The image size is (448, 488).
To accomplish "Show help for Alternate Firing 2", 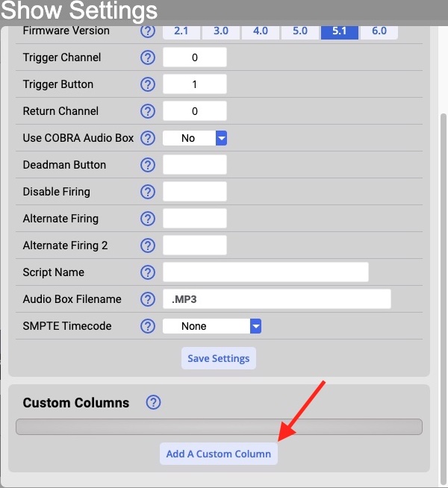I will click(x=148, y=245).
